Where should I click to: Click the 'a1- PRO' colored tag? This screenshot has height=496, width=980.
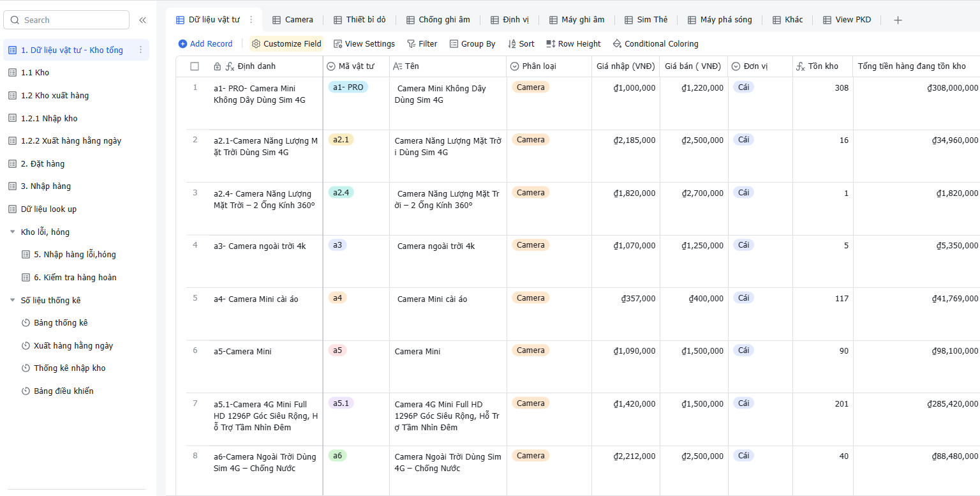coord(348,87)
